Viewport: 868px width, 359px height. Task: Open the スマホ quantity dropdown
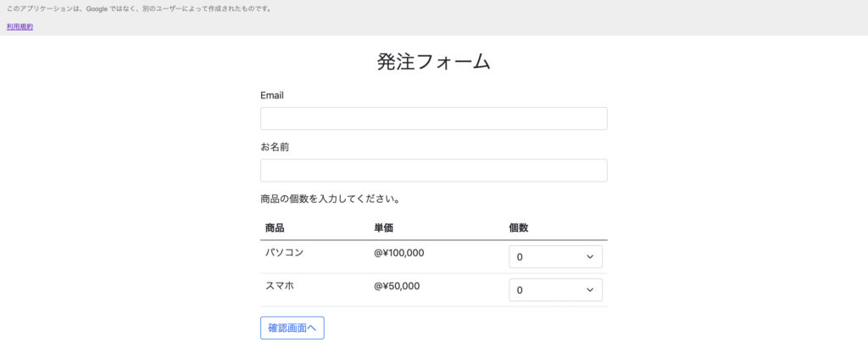point(555,290)
